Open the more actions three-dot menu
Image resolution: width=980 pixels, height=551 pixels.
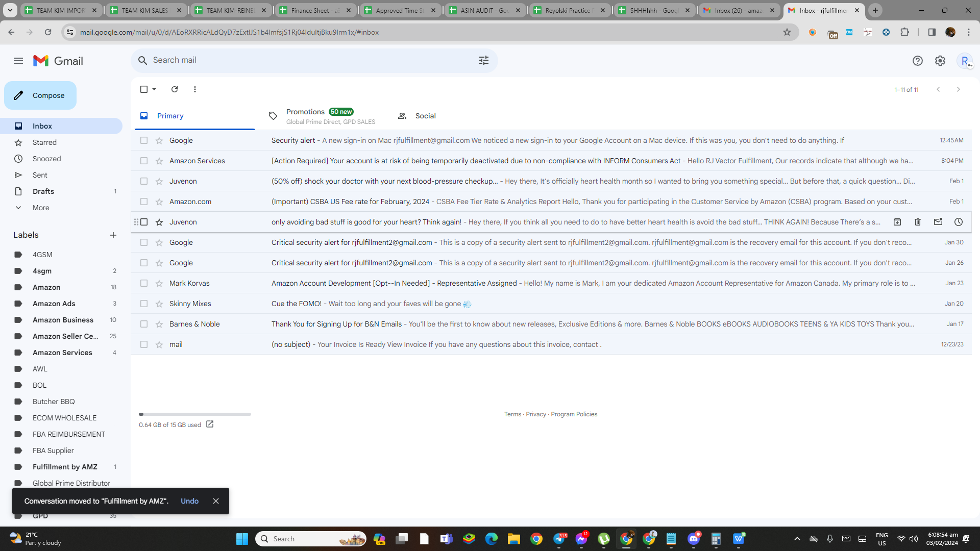click(195, 89)
